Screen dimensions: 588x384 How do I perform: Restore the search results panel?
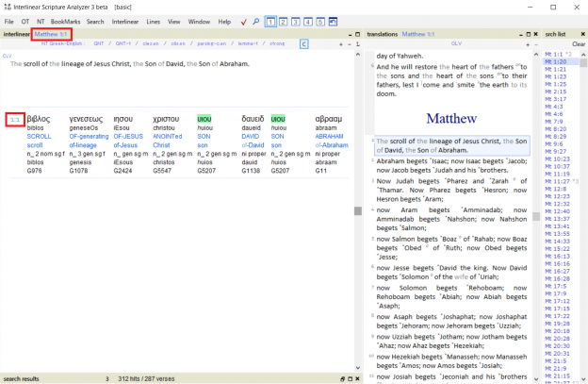coord(342,378)
